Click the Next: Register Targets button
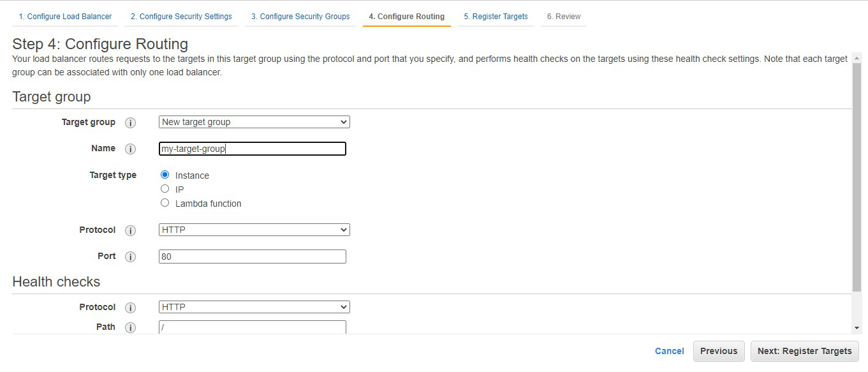Screen dimensions: 868x372 [804, 351]
